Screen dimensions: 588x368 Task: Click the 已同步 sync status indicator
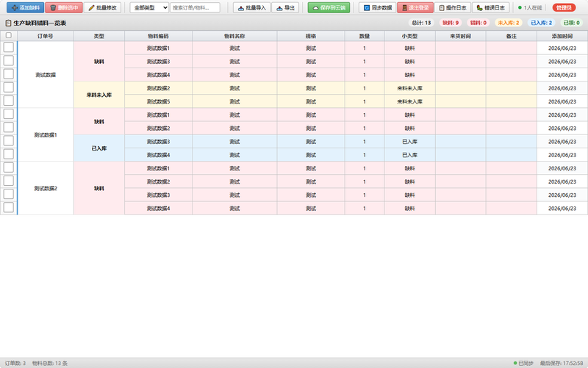click(x=523, y=363)
